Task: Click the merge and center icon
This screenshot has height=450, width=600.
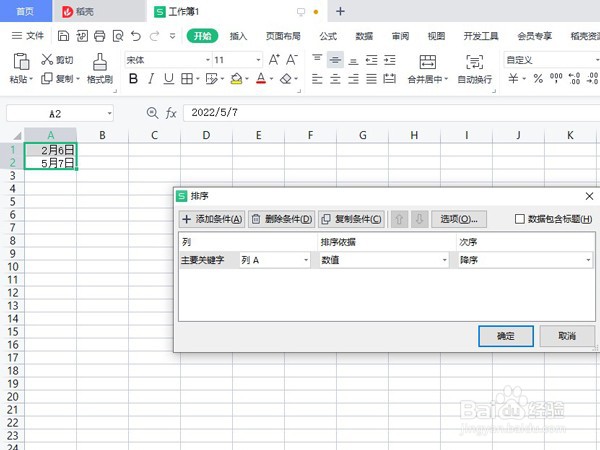Action: (427, 62)
